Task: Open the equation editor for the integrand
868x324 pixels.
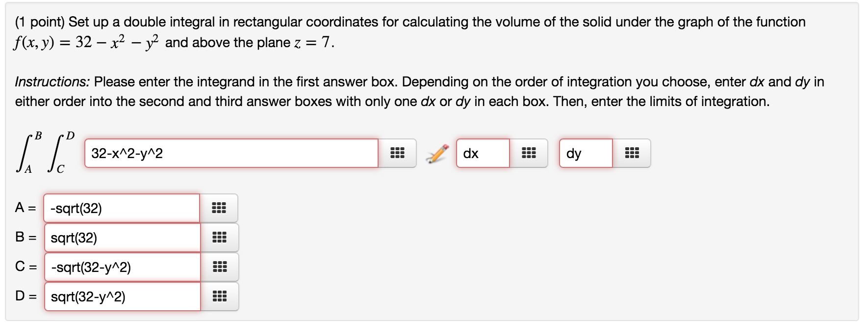Action: pyautogui.click(x=398, y=153)
